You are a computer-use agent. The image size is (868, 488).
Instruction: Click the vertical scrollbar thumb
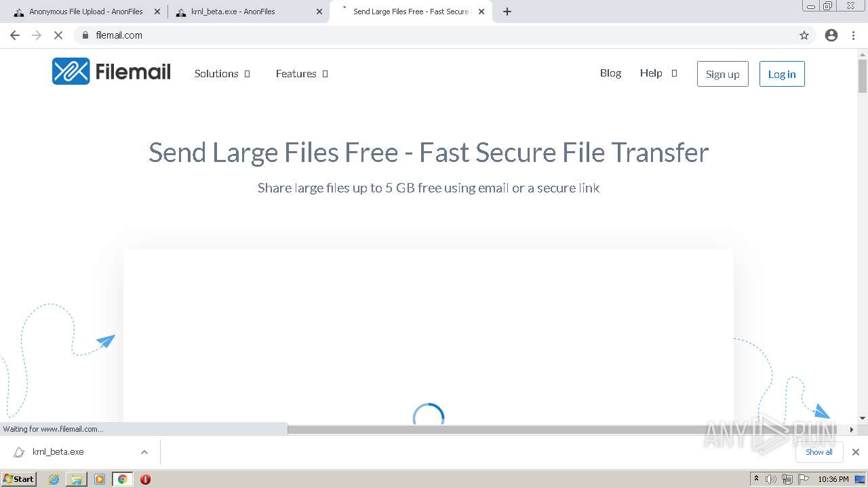click(x=863, y=76)
